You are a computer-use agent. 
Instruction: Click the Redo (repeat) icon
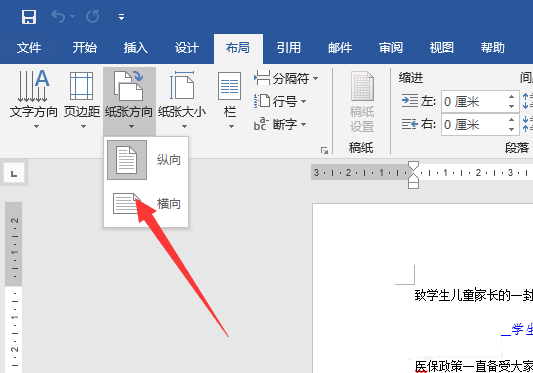pyautogui.click(x=92, y=16)
